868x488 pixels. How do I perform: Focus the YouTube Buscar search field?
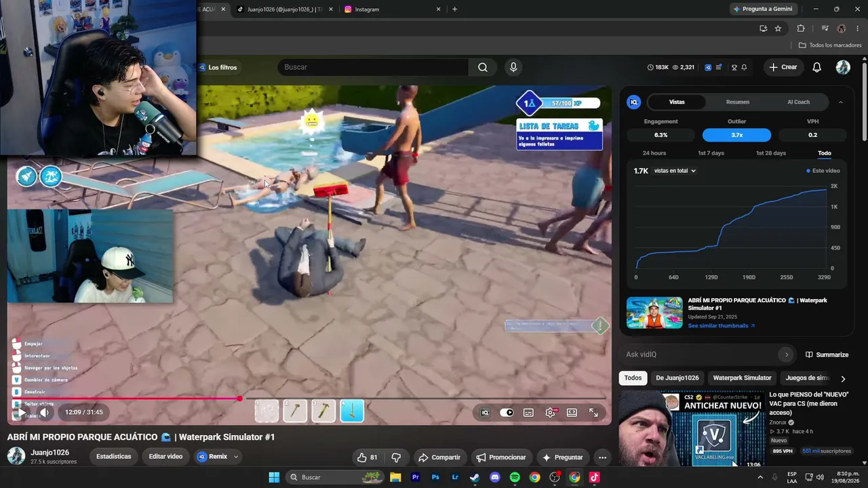coord(373,67)
